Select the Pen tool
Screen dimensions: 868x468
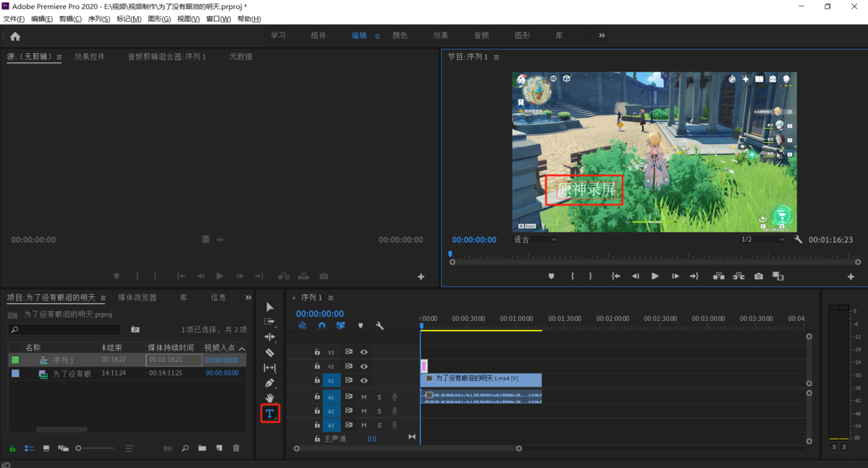[x=269, y=383]
